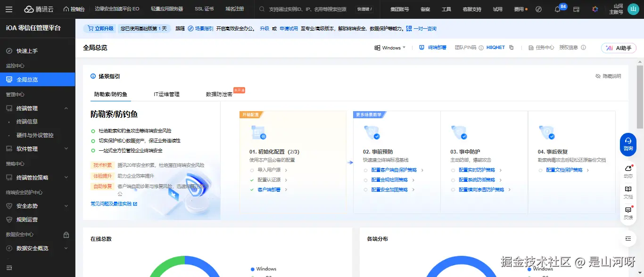This screenshot has width=644, height=277.
Task: Open the 备案 menu
Action: pos(425,9)
